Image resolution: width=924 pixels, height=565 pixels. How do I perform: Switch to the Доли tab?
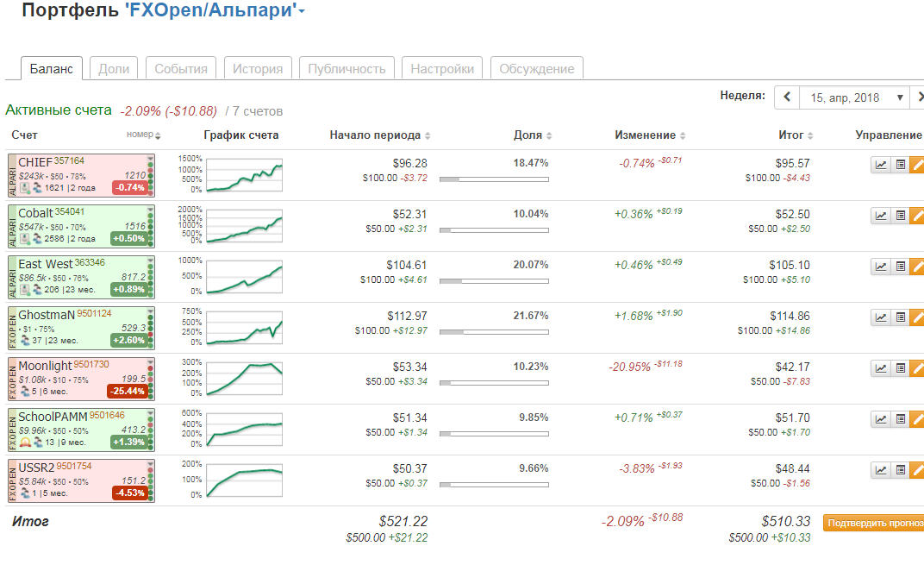point(114,69)
